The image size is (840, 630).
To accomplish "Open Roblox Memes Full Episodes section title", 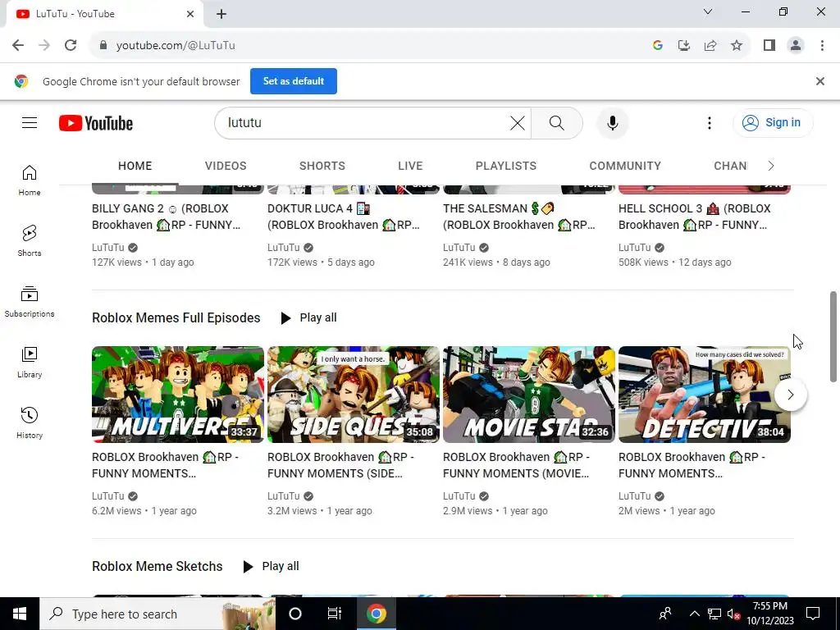I will click(x=176, y=317).
